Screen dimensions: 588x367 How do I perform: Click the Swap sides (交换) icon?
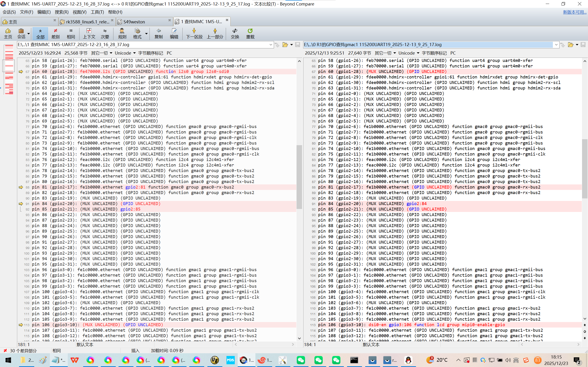coord(235,33)
